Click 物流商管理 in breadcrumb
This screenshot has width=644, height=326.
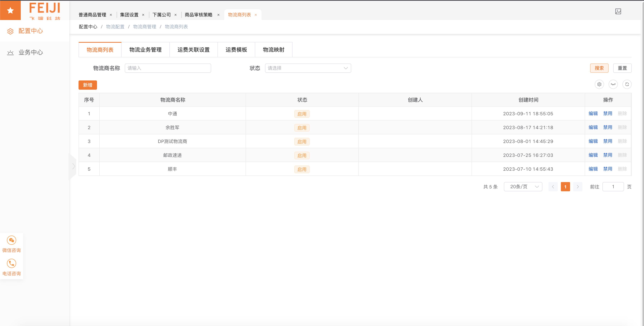point(145,27)
